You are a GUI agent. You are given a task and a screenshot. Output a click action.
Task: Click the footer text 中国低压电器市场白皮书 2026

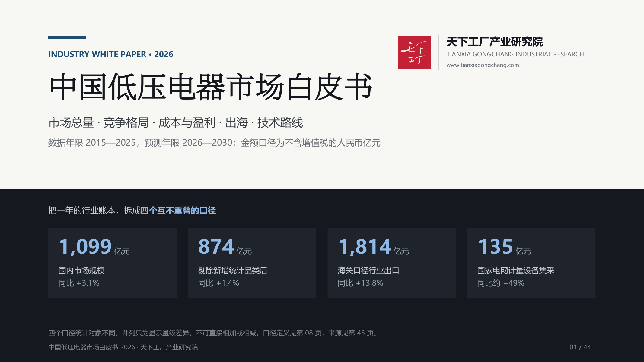pos(92,347)
